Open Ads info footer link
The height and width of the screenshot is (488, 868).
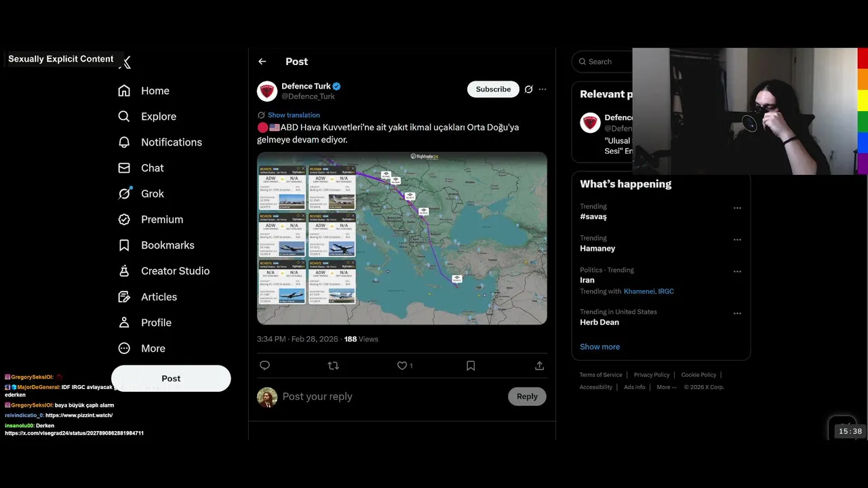click(x=635, y=387)
